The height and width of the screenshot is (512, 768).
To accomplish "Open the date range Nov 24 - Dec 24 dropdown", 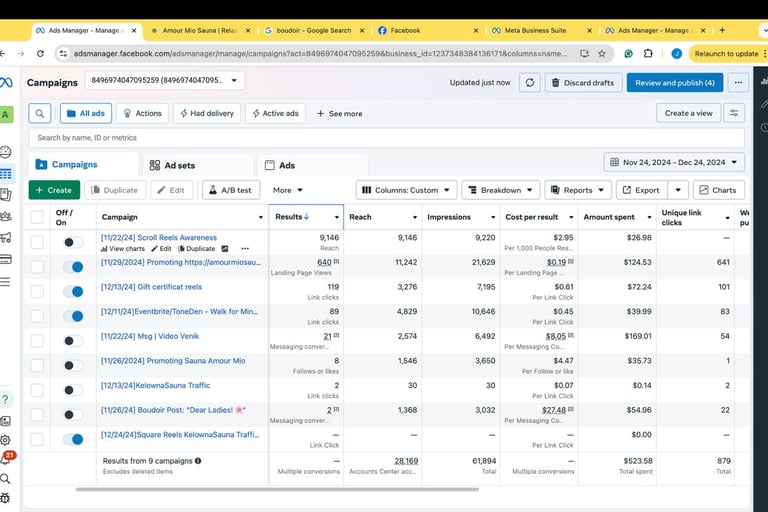I will tap(674, 162).
